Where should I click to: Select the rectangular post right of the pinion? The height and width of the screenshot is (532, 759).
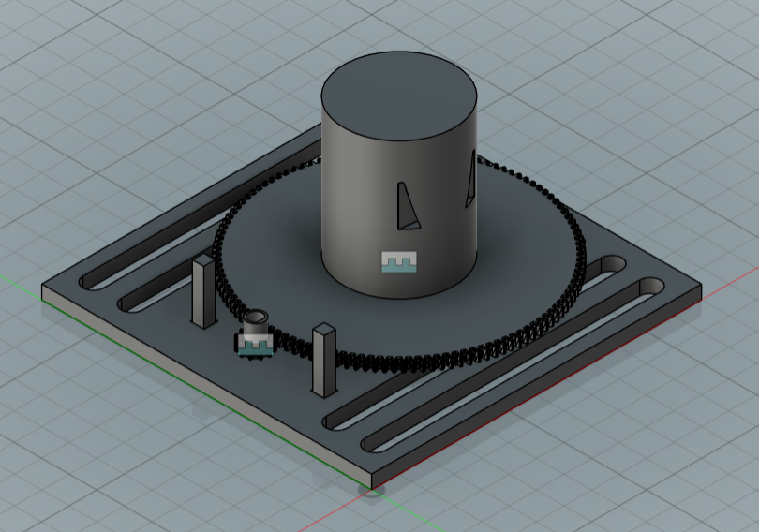click(324, 360)
